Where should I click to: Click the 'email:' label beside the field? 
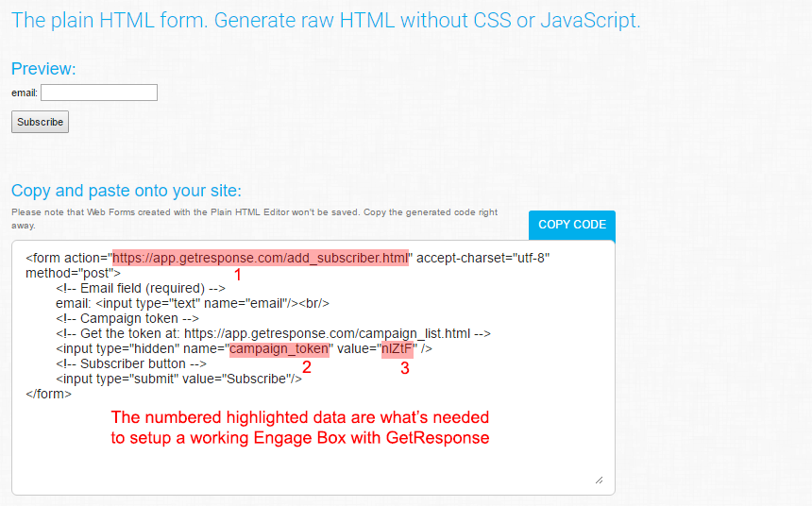(25, 93)
